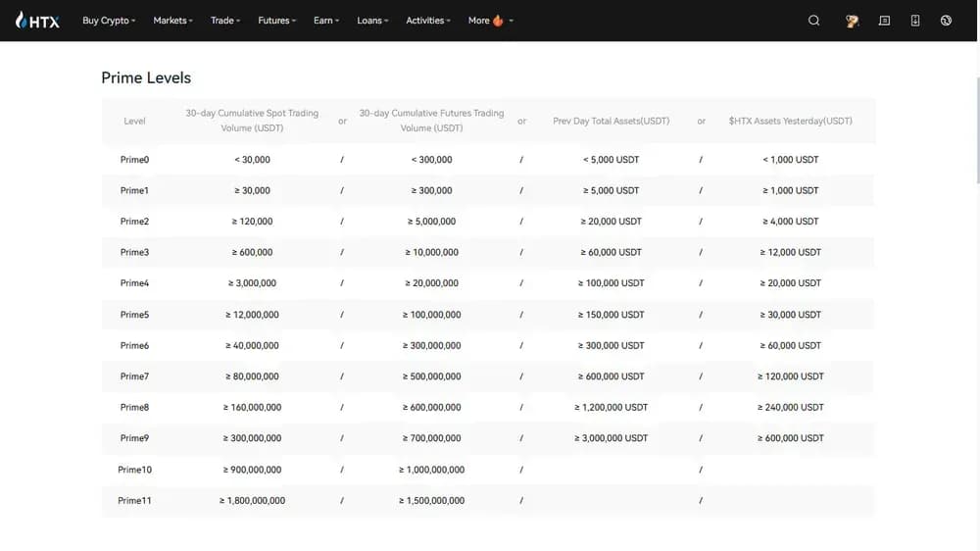Open the search magnifier icon
This screenshot has width=980, height=551.
pos(813,21)
